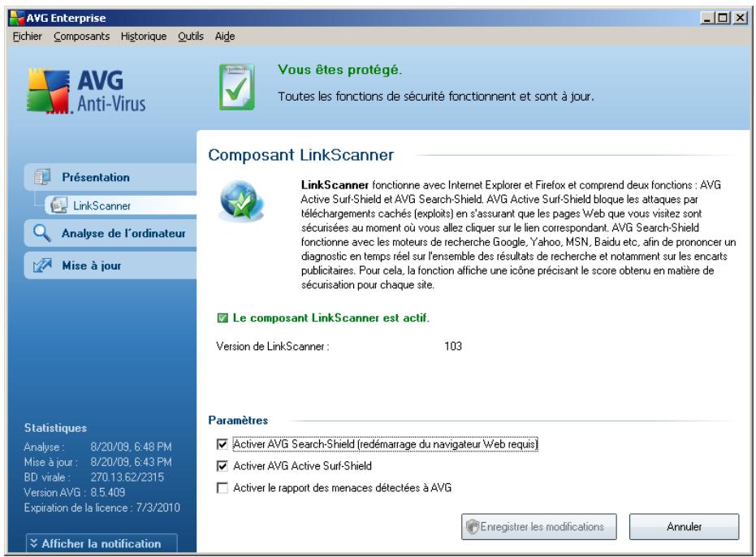Image resolution: width=756 pixels, height=557 pixels.
Task: Click the magnifier icon for Analyse de l'ordinateur
Action: 42,233
